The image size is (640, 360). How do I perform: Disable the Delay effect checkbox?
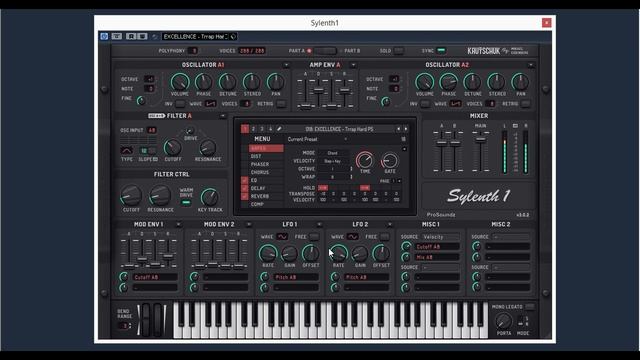(244, 188)
